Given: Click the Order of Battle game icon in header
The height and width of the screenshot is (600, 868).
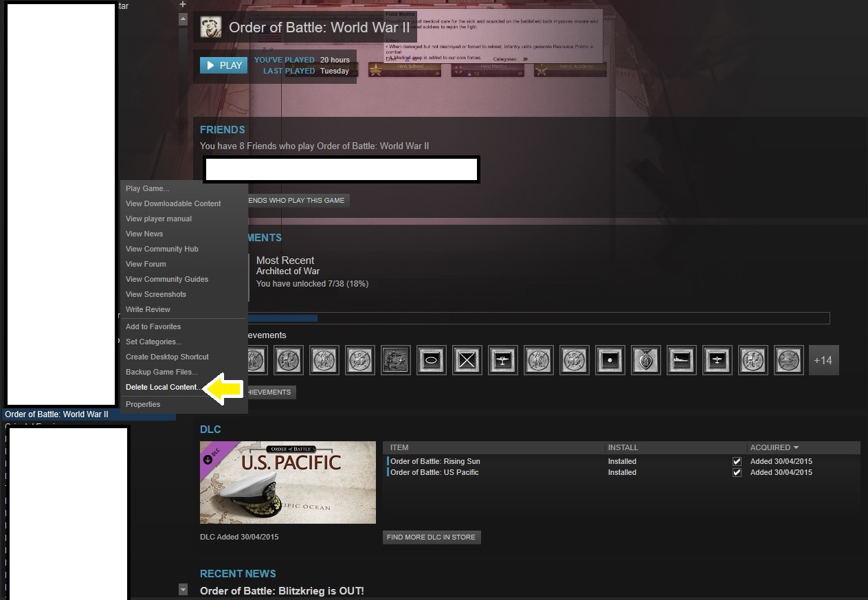Looking at the screenshot, I should click(211, 27).
